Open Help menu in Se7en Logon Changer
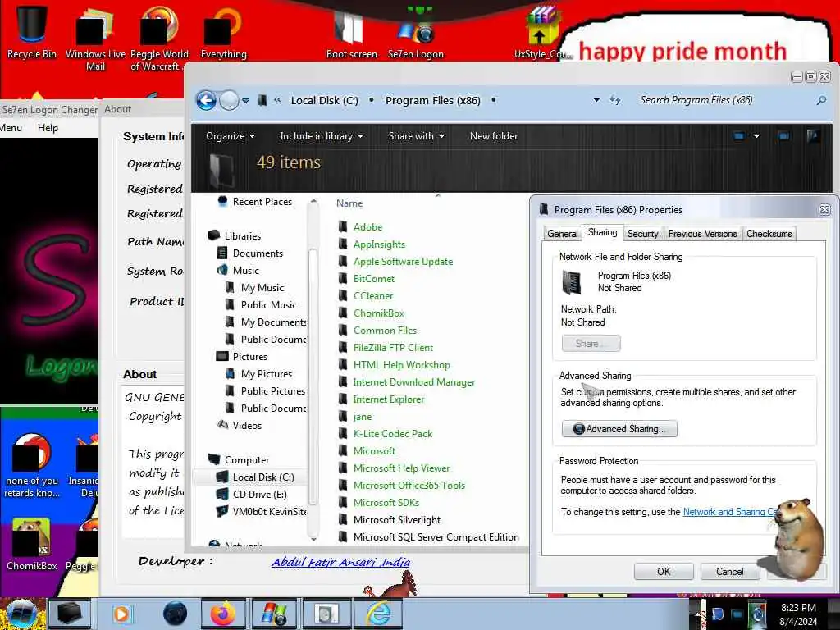 [x=48, y=127]
